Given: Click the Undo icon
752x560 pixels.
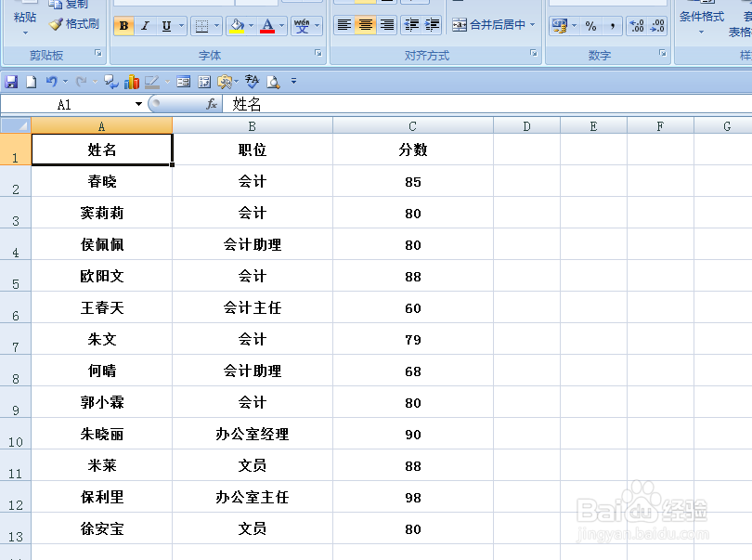Looking at the screenshot, I should click(x=51, y=82).
